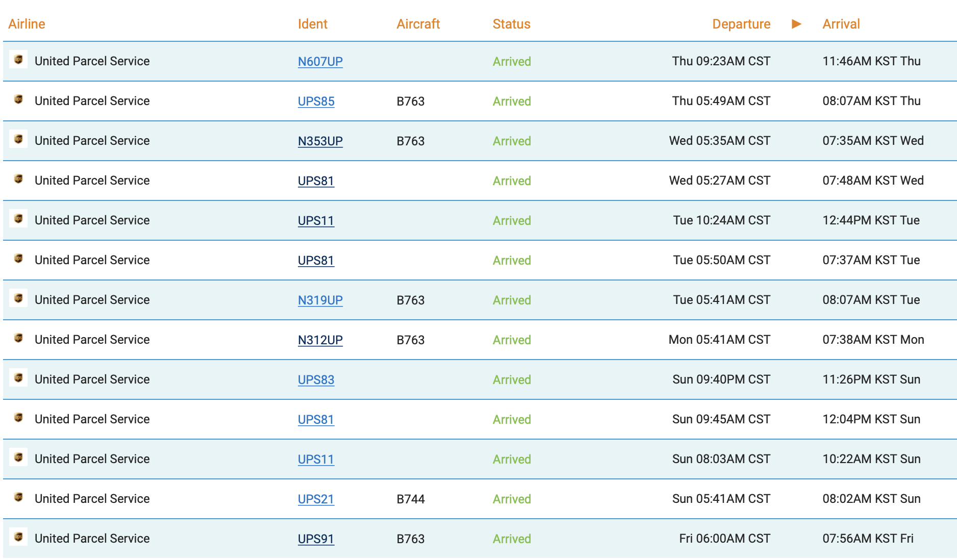Image resolution: width=957 pixels, height=560 pixels.
Task: Sort by Departure column header
Action: click(x=741, y=24)
